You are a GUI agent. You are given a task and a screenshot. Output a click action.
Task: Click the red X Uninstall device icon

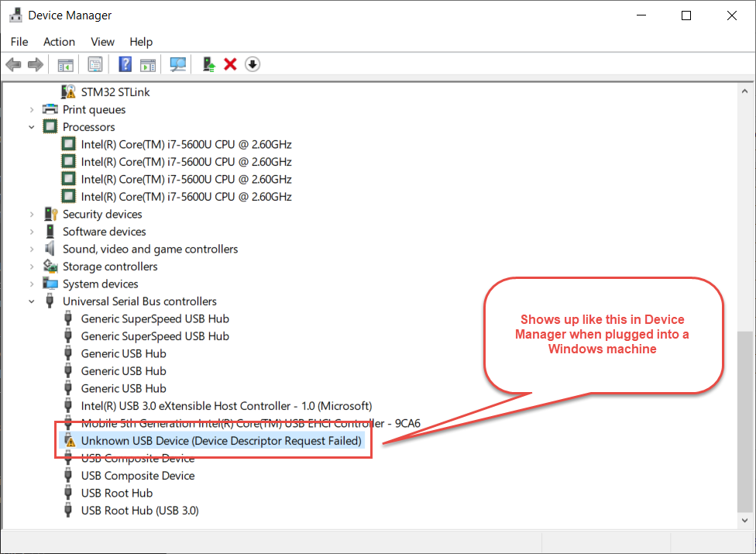click(230, 64)
